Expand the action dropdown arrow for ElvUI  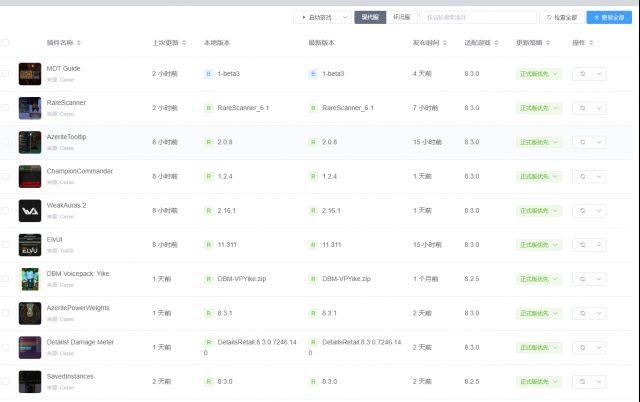point(598,245)
